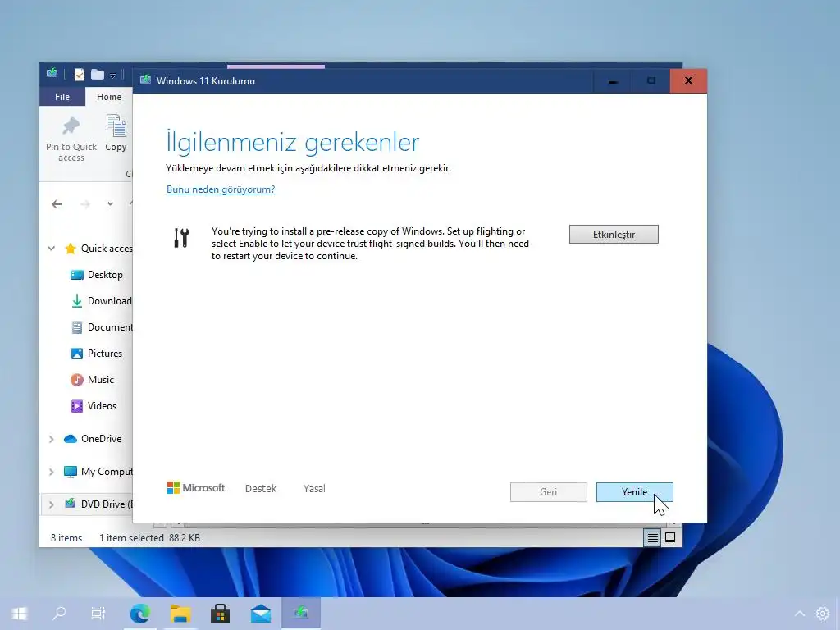
Task: Click the Etkinleştir button
Action: tap(614, 234)
